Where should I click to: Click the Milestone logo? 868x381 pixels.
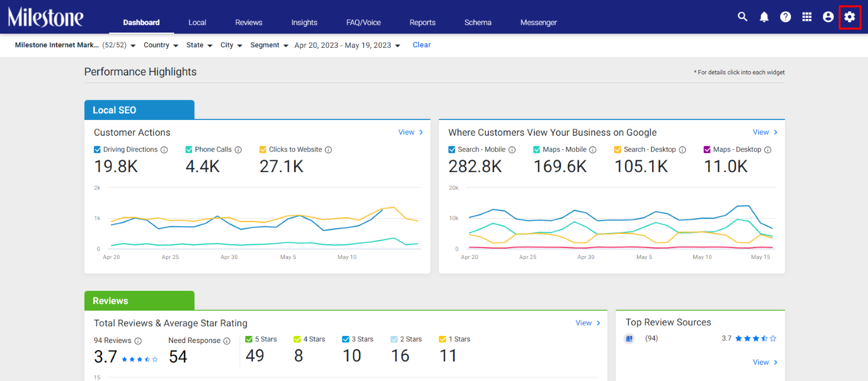point(46,17)
